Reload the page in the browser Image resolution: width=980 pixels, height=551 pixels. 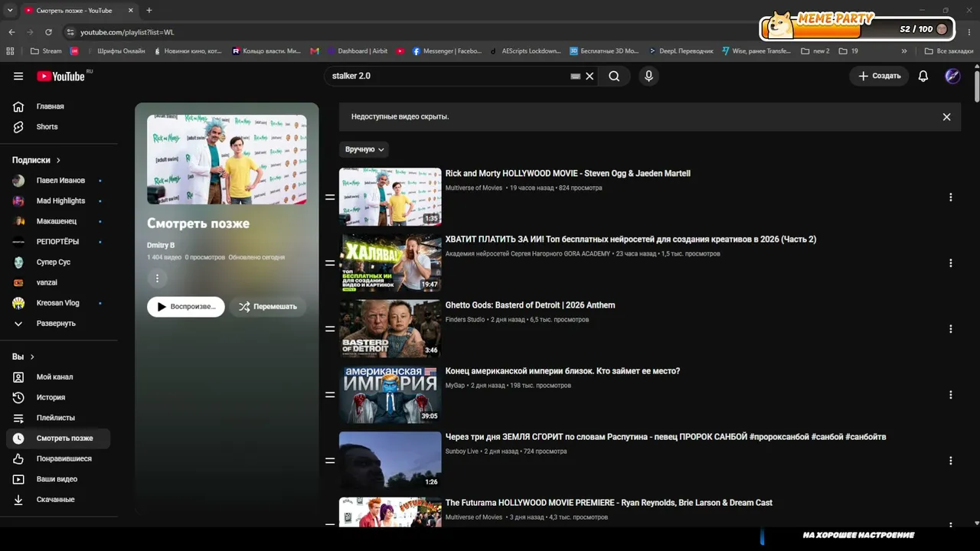point(48,32)
